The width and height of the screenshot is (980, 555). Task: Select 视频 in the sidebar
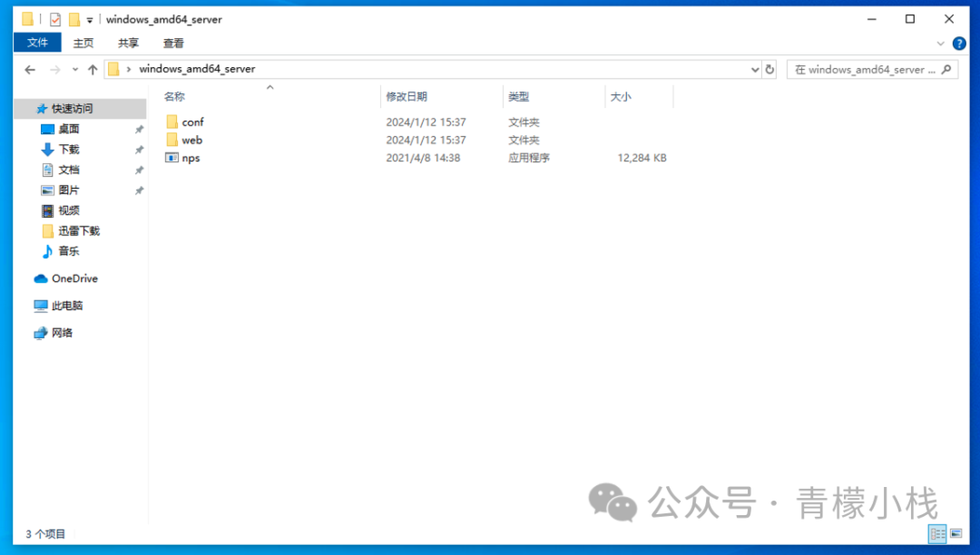69,210
